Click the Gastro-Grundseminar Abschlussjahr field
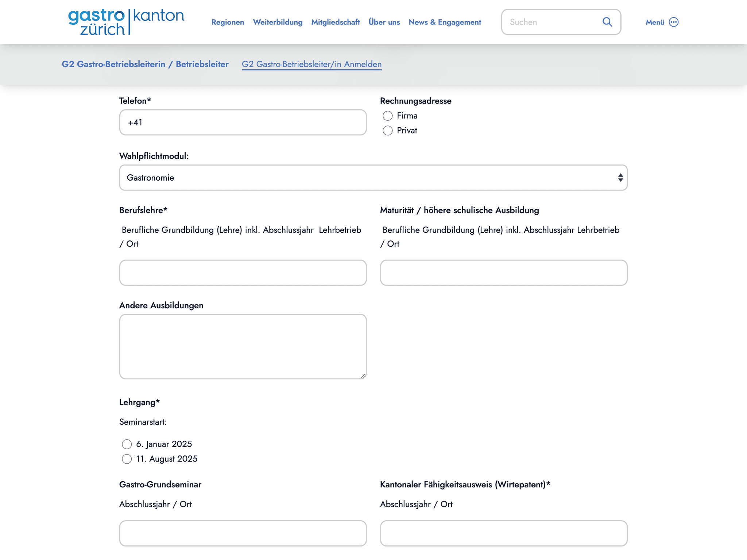 [x=243, y=533]
